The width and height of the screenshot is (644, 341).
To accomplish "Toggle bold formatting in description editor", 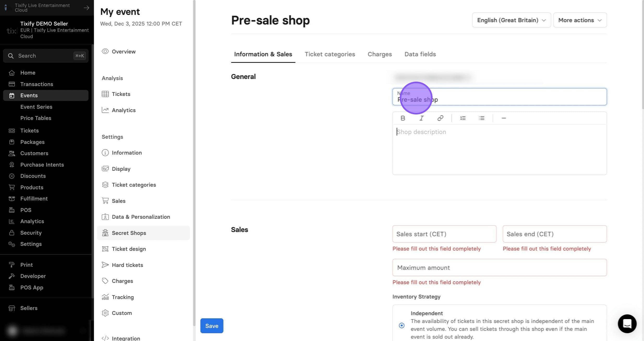I will pos(403,118).
